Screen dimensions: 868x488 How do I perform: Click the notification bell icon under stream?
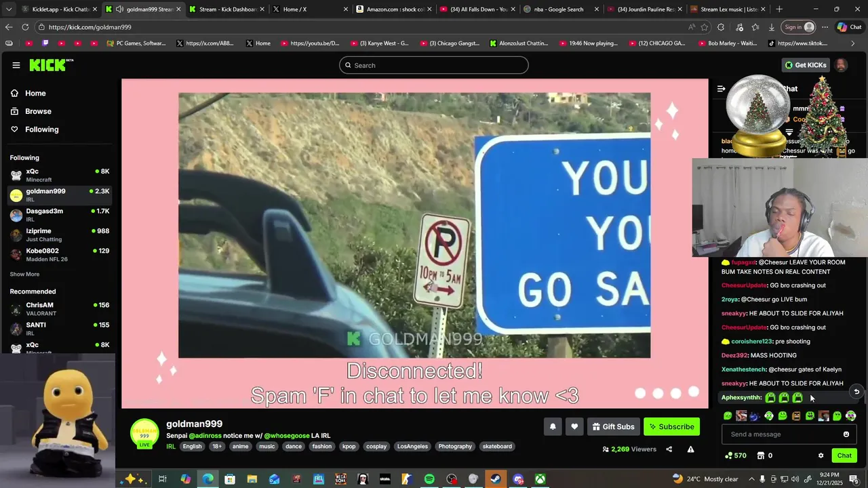(x=553, y=426)
